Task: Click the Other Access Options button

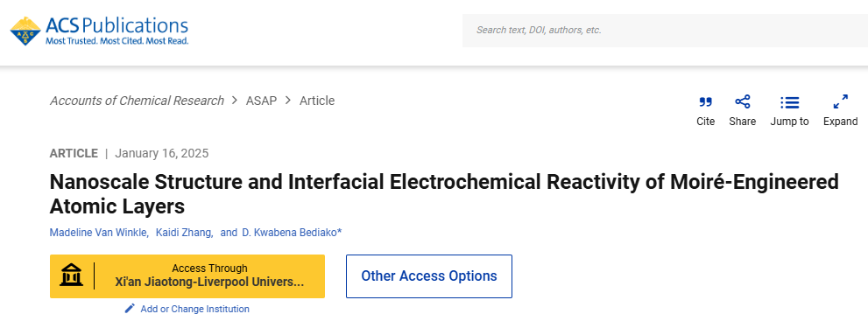Action: 429,276
